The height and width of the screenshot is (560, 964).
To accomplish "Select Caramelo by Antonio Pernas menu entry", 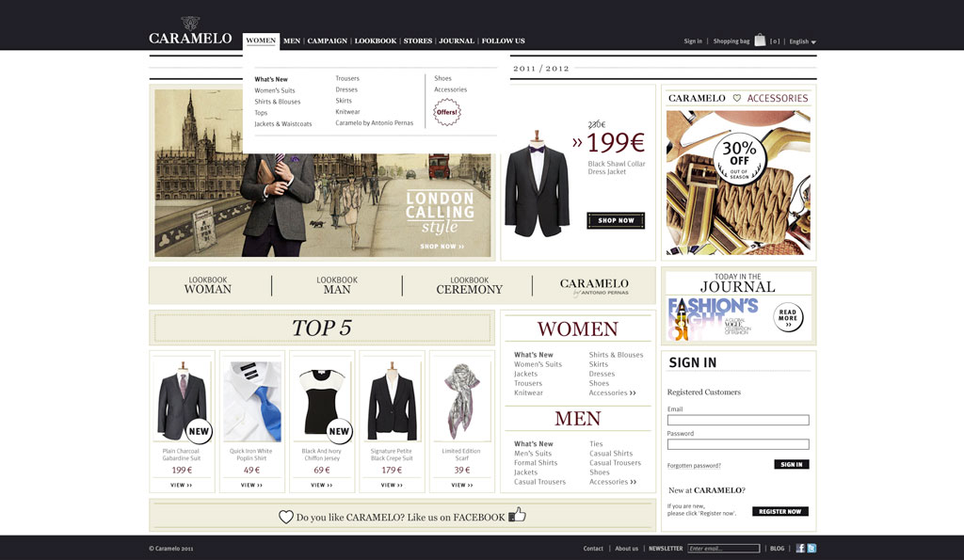I will coord(375,122).
